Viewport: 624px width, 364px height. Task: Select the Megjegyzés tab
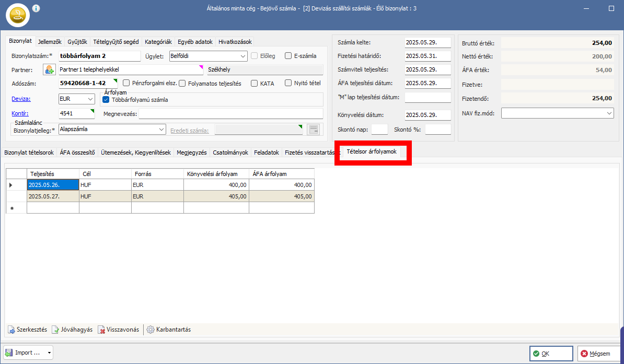(x=192, y=152)
